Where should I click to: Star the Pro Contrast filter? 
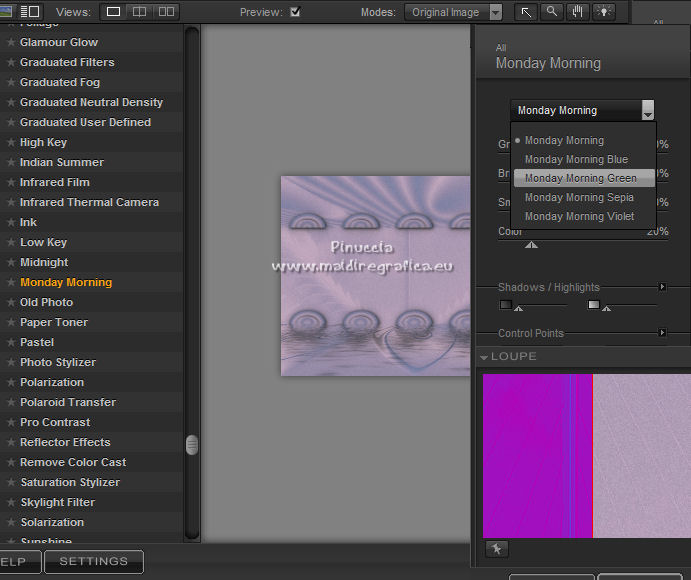11,423
